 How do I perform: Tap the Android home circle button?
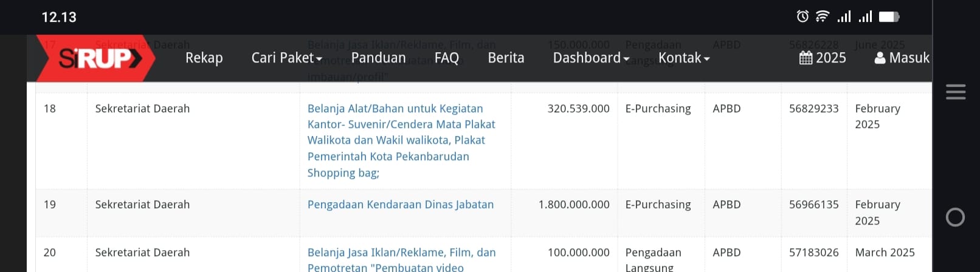click(955, 217)
